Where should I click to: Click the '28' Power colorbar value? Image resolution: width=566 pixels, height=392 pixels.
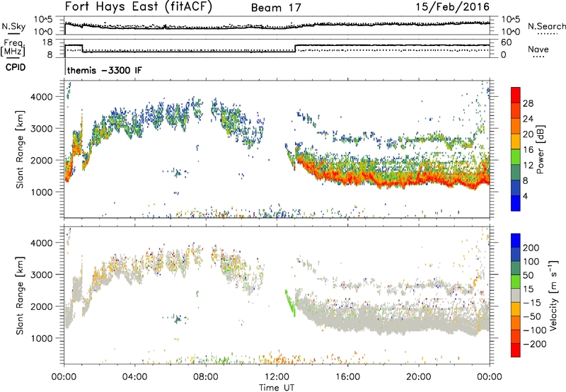click(x=528, y=103)
